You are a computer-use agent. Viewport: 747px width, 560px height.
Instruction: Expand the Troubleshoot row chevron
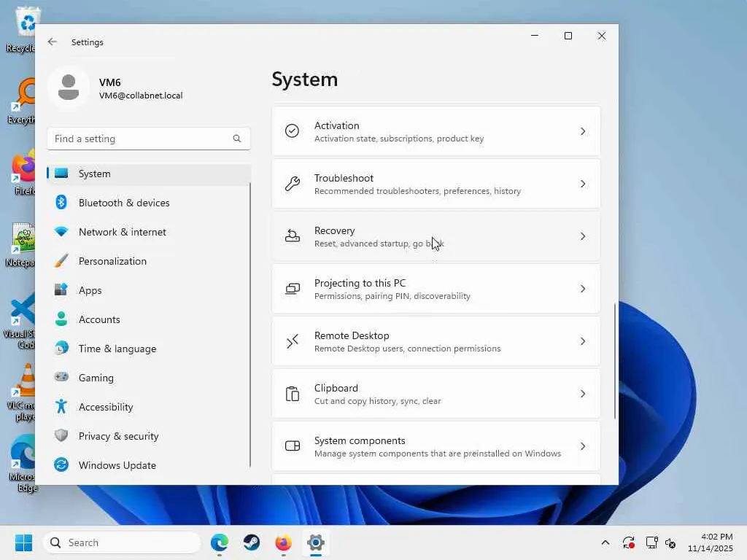click(x=583, y=183)
